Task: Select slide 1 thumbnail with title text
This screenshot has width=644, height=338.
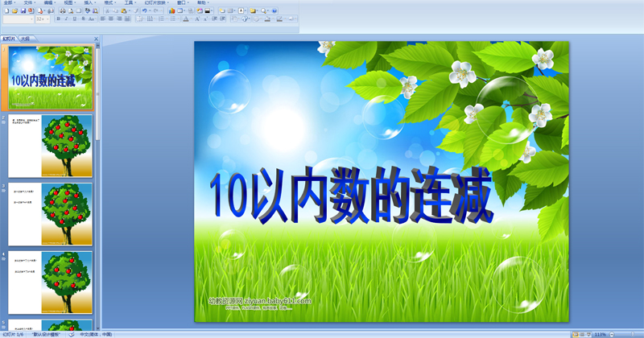Action: coord(50,77)
